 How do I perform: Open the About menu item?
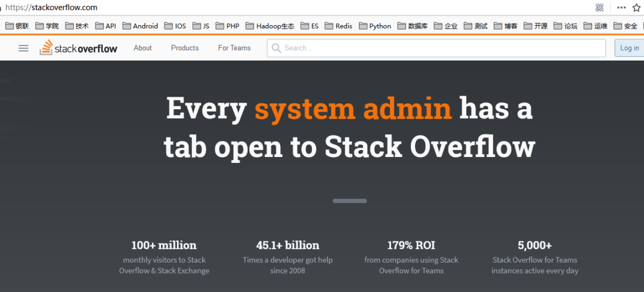tap(143, 48)
